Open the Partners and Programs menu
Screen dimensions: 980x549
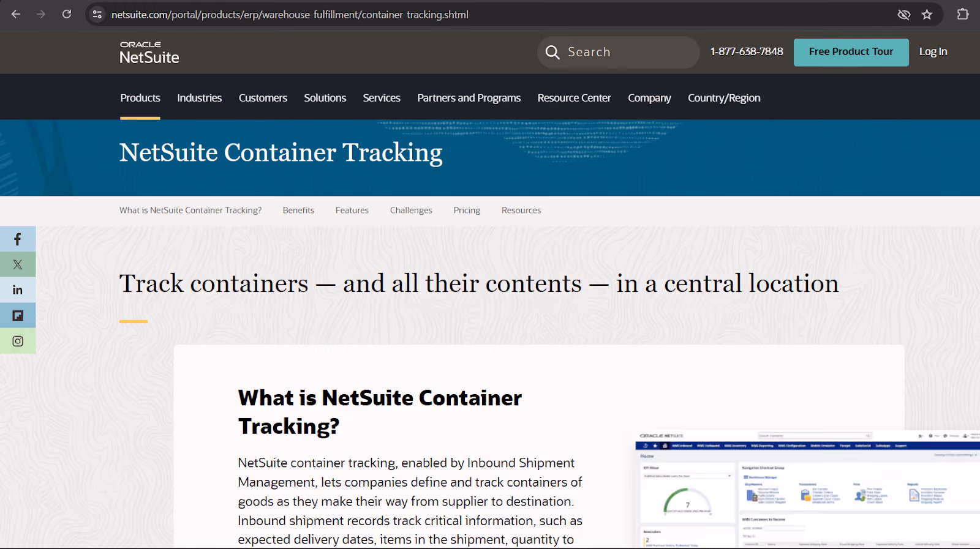(x=469, y=98)
